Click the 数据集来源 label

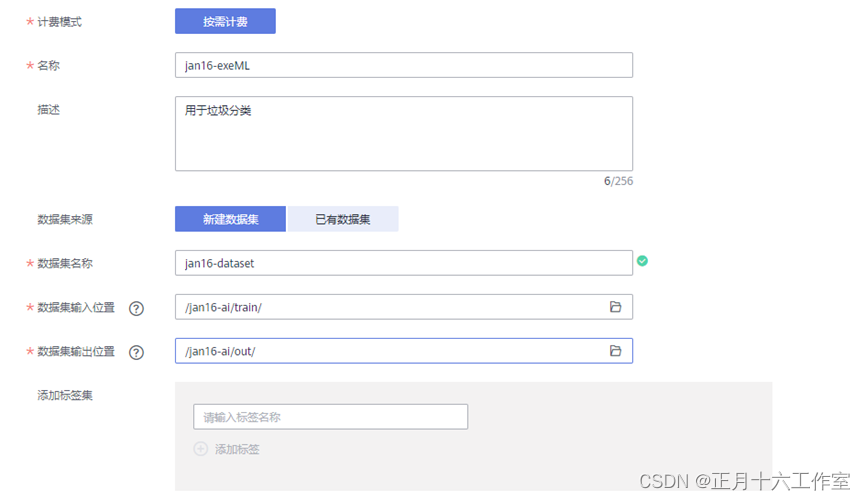[x=65, y=220]
